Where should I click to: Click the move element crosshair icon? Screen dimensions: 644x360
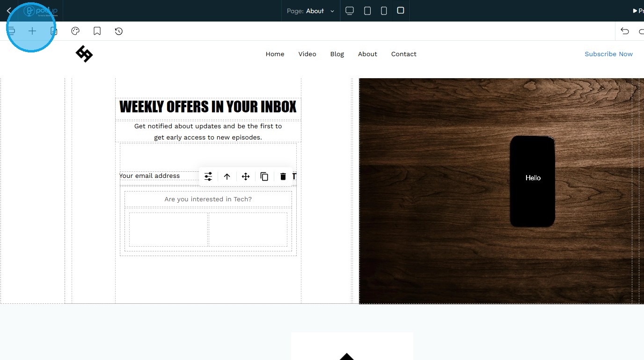(x=246, y=176)
